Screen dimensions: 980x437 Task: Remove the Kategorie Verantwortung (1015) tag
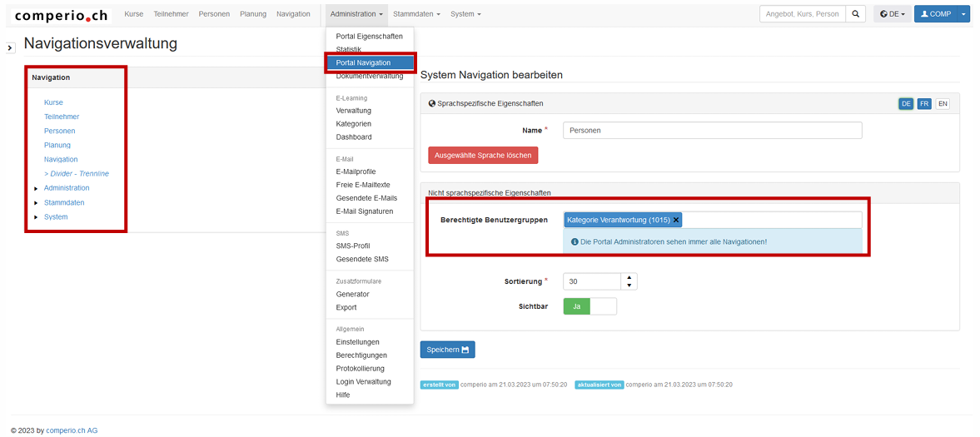pyautogui.click(x=675, y=220)
